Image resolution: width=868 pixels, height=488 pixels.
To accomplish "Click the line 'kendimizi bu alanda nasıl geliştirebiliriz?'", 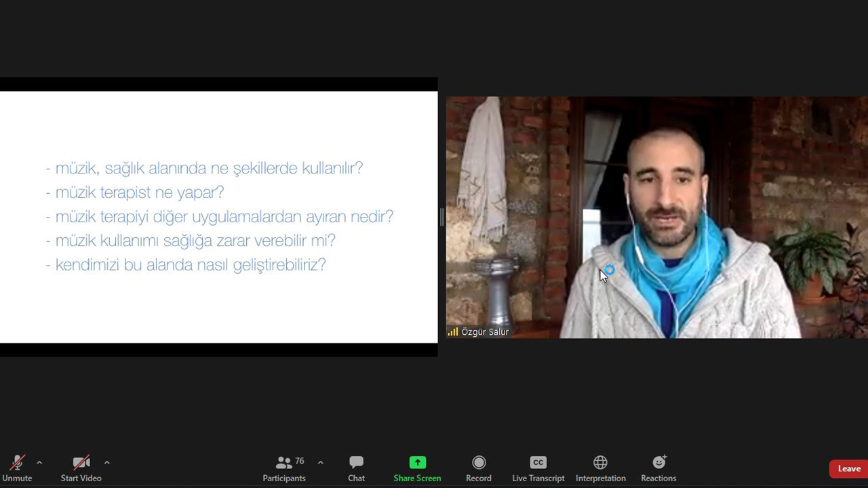I will click(186, 265).
